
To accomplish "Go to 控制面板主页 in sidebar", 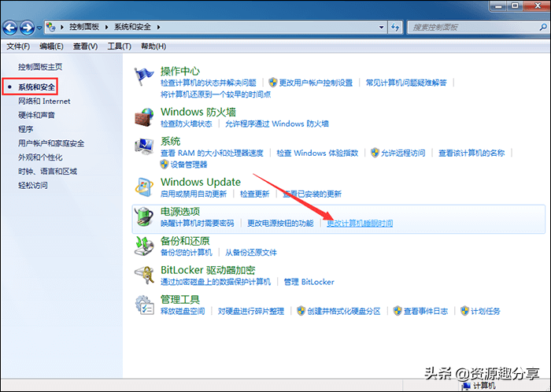I will tap(40, 67).
